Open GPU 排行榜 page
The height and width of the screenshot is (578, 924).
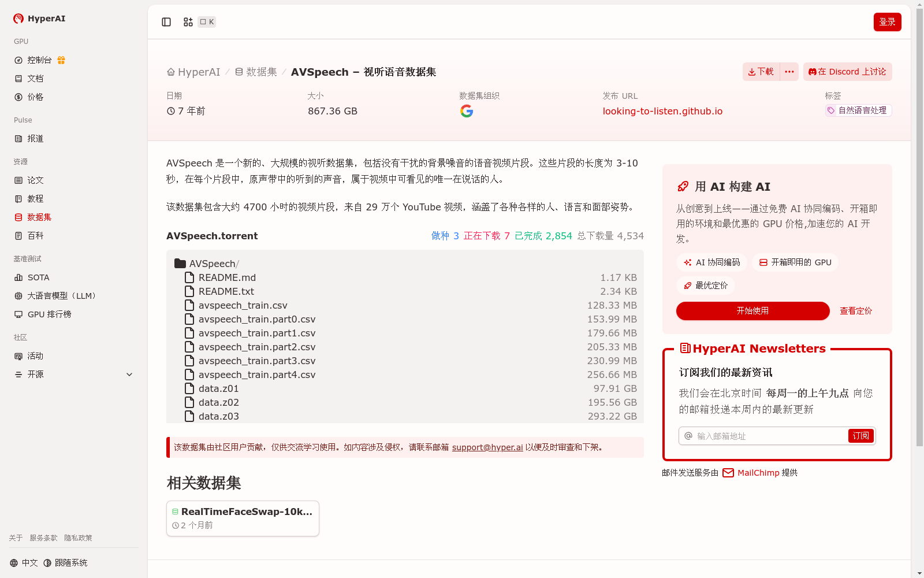(43, 314)
